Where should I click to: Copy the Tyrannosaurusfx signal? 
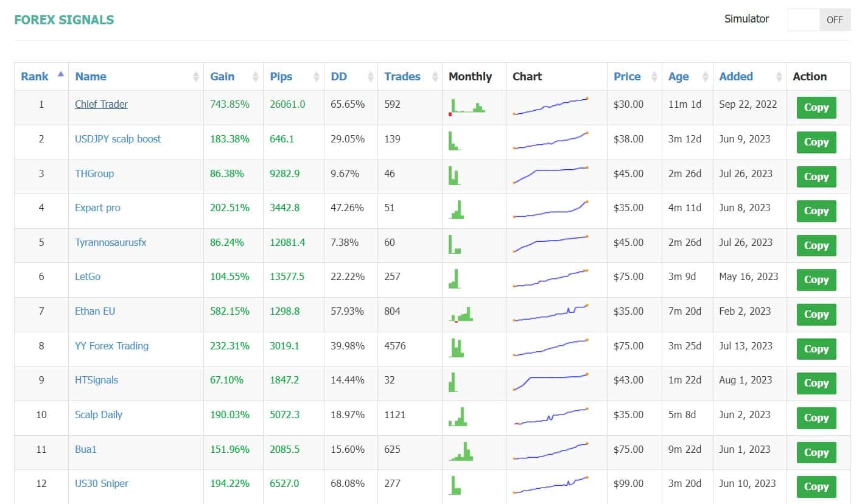pos(816,246)
